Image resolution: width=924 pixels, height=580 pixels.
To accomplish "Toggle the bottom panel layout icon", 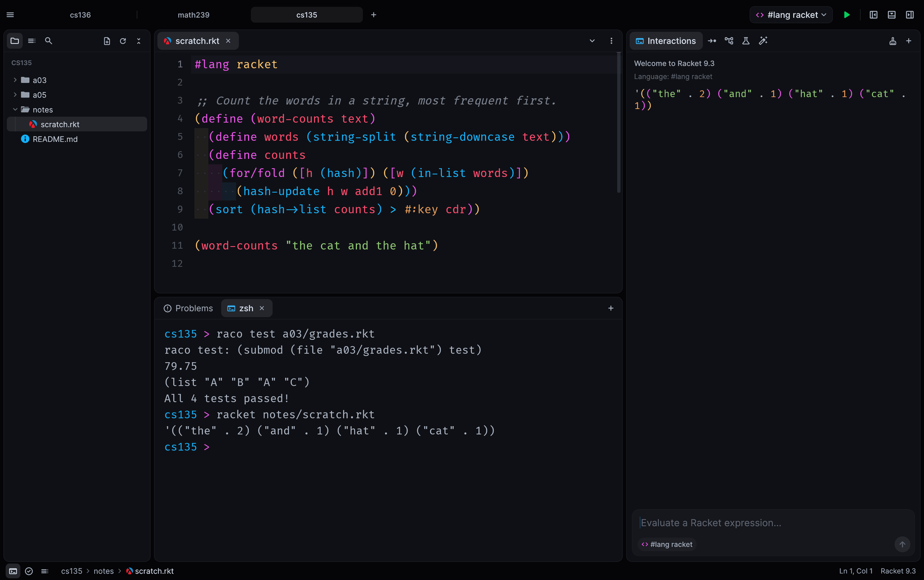I will pyautogui.click(x=892, y=15).
